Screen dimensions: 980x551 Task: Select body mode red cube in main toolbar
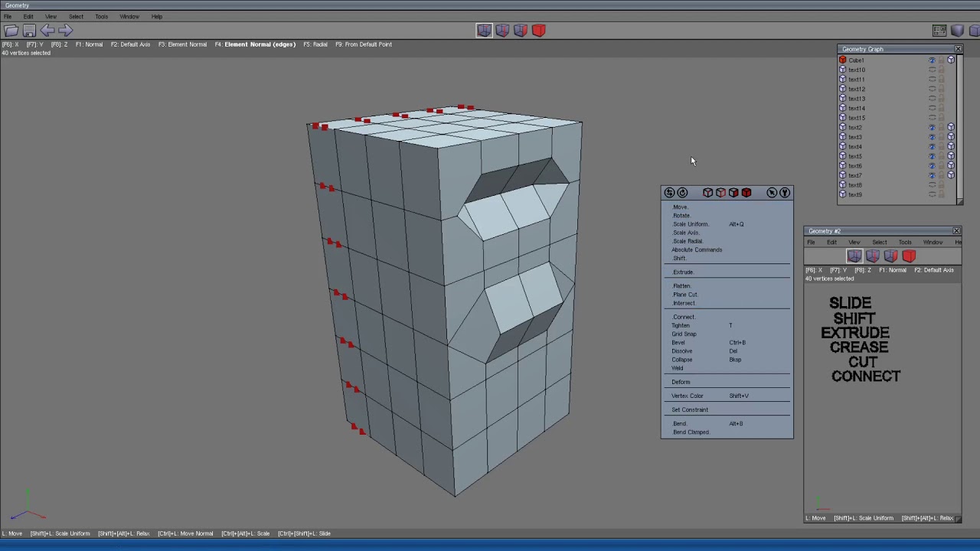(x=538, y=31)
